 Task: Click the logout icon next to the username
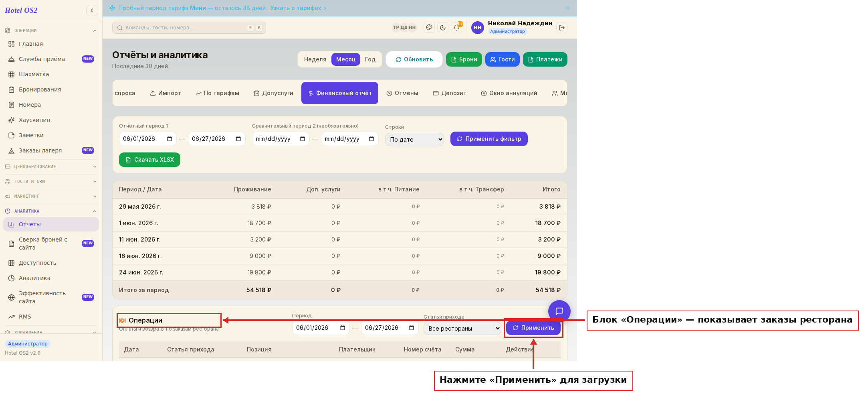[x=562, y=28]
